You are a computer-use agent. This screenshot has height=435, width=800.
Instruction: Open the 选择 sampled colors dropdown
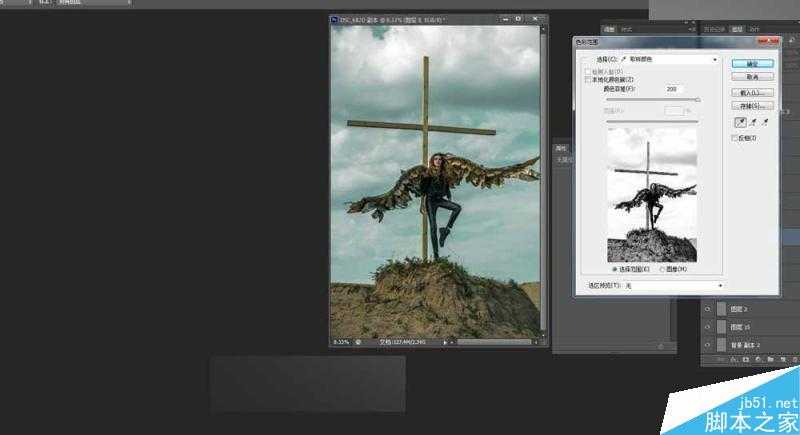click(670, 60)
